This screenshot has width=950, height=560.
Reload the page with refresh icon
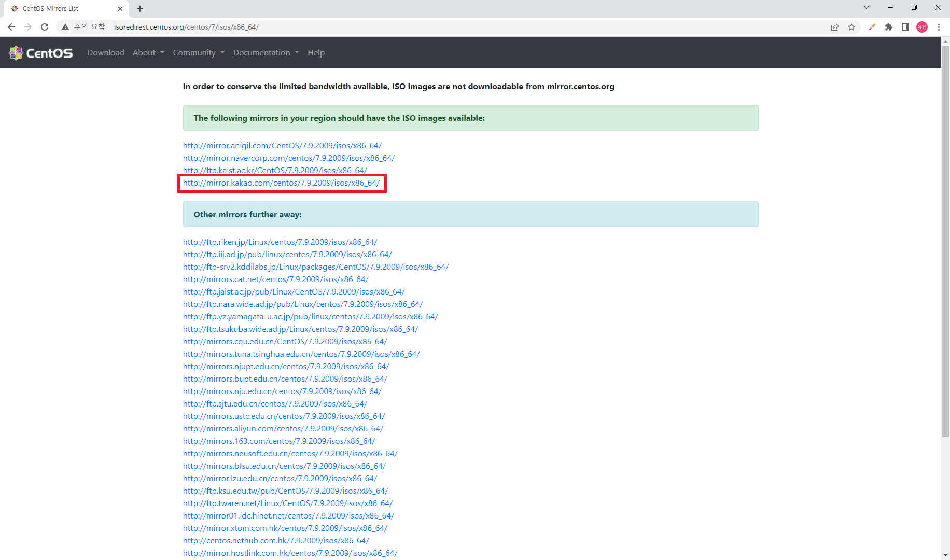click(x=45, y=27)
